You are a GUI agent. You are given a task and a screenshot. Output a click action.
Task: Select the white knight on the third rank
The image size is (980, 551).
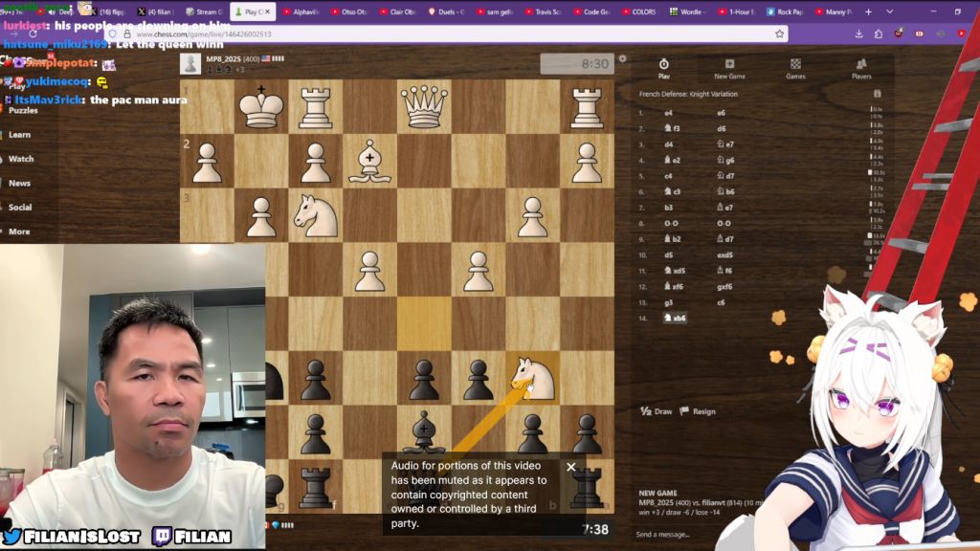316,215
